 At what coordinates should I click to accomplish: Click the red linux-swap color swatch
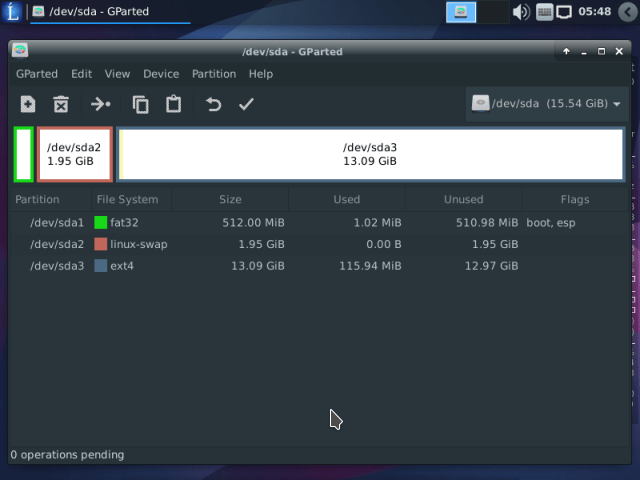[100, 244]
